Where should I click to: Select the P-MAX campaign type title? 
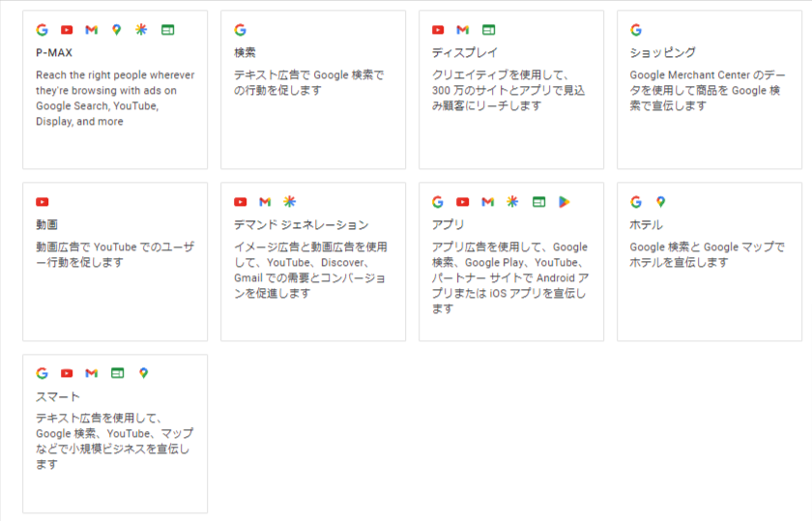click(54, 53)
